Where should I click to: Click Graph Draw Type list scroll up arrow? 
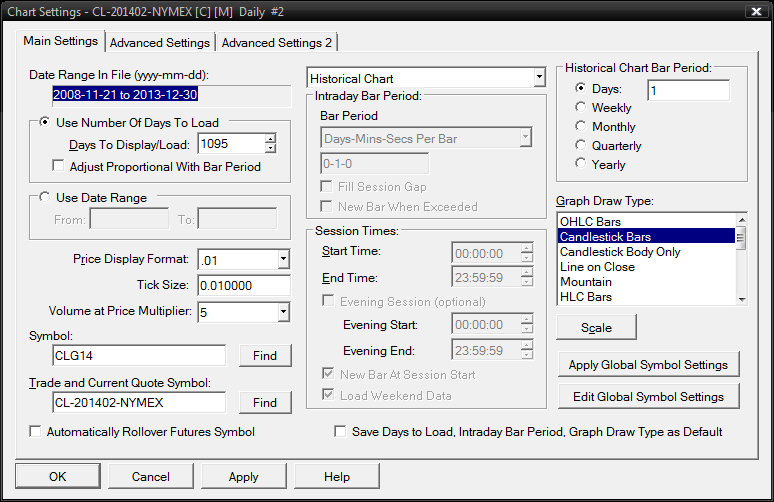coord(741,220)
